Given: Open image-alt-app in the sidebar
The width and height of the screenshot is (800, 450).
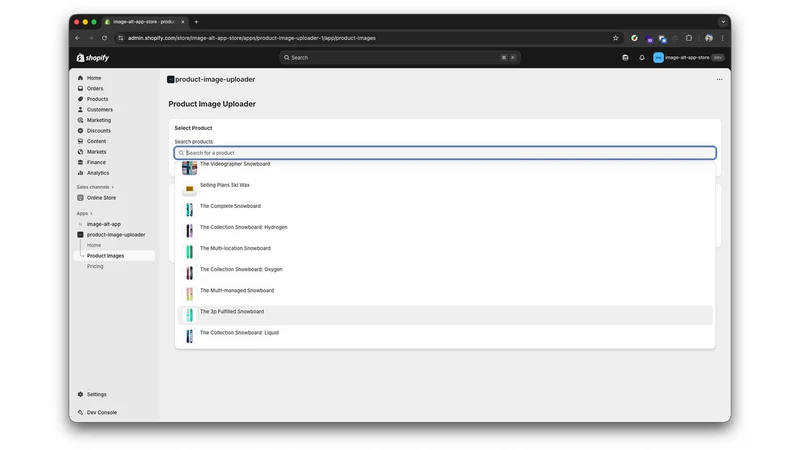Looking at the screenshot, I should point(104,224).
